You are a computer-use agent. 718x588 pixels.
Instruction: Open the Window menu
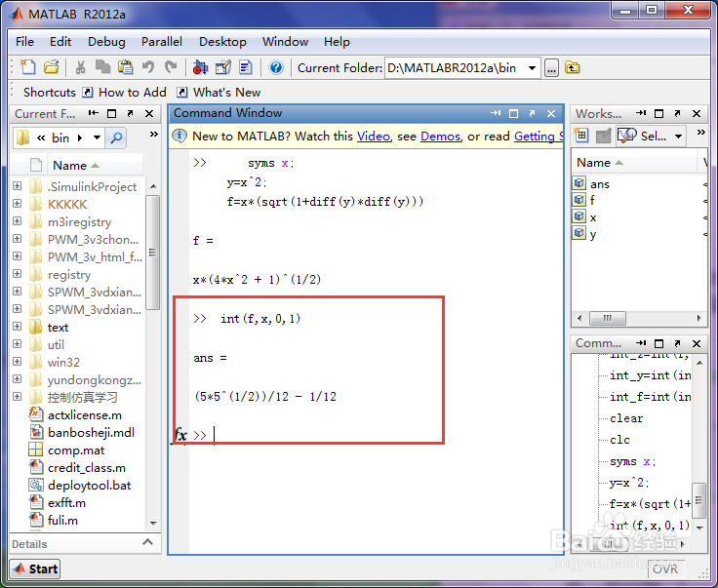[285, 42]
